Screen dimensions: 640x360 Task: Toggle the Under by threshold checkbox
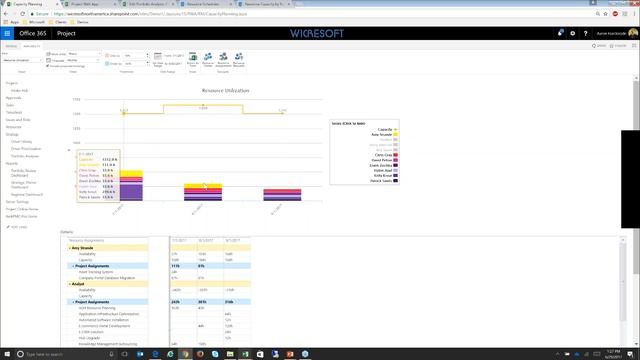point(107,64)
